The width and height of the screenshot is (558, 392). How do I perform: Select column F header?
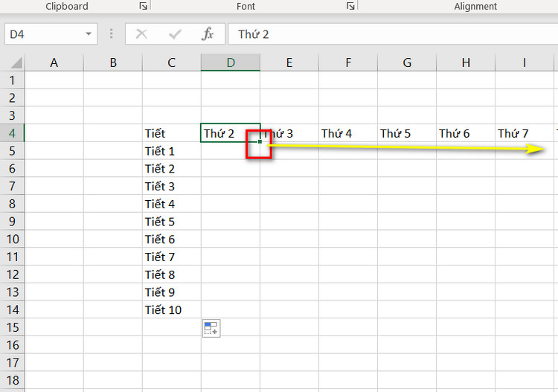(348, 62)
